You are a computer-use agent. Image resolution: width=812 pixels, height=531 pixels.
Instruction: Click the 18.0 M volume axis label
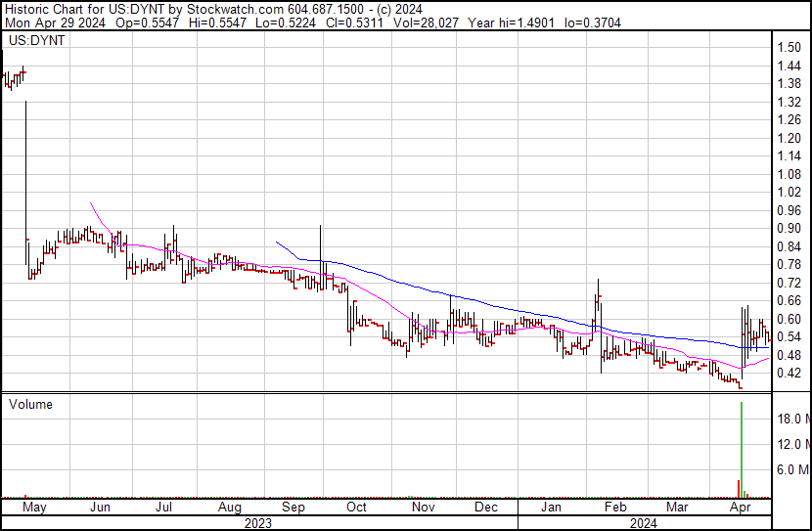(793, 419)
